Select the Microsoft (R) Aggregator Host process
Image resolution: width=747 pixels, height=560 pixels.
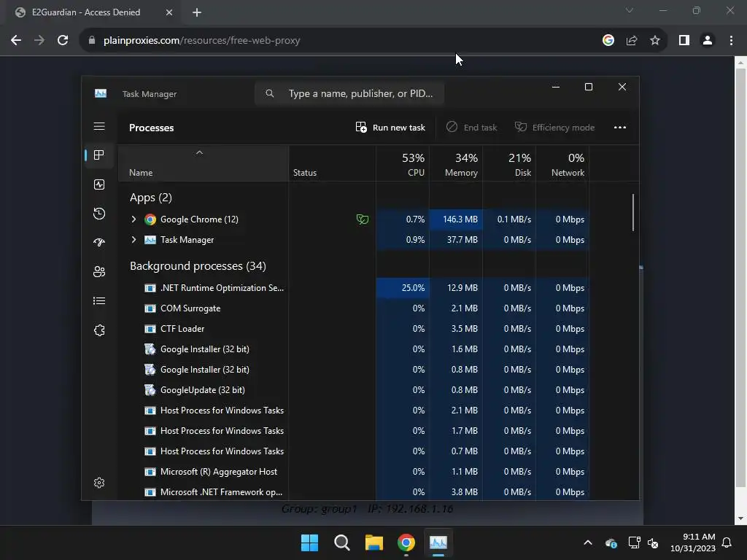[355, 472]
